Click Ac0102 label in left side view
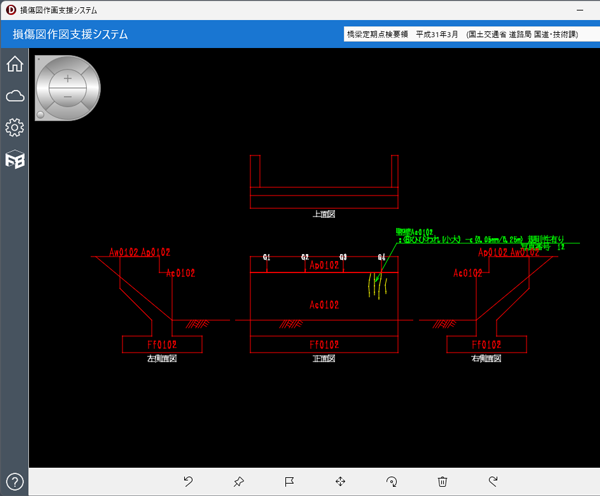The height and width of the screenshot is (496, 600). click(x=181, y=273)
